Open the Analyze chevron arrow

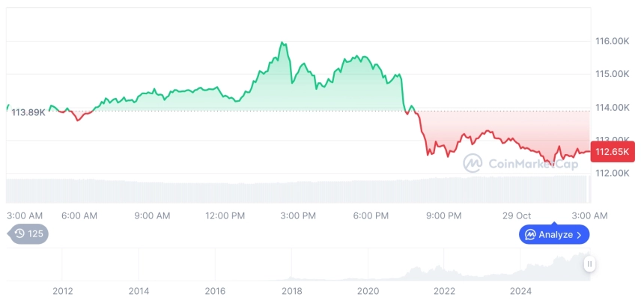579,235
